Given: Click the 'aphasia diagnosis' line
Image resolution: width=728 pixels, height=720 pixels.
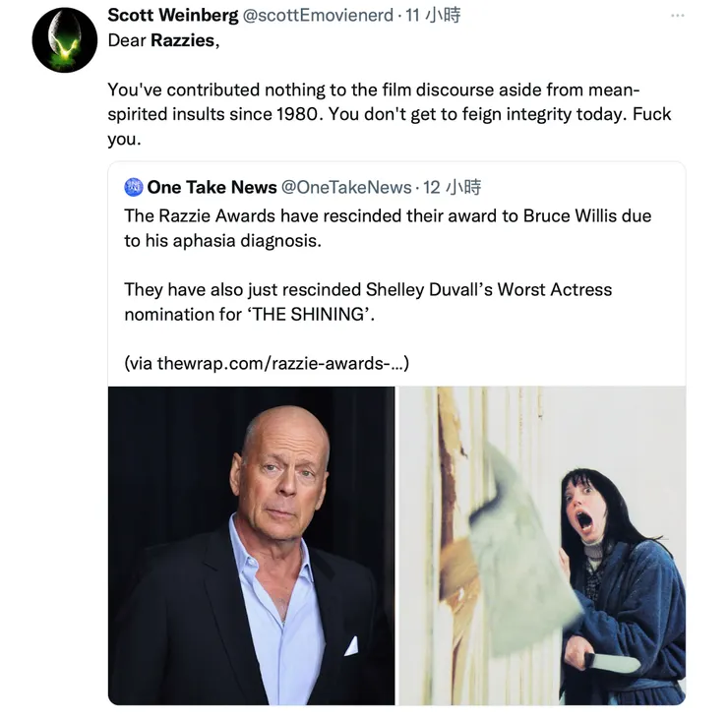Looking at the screenshot, I should [223, 240].
